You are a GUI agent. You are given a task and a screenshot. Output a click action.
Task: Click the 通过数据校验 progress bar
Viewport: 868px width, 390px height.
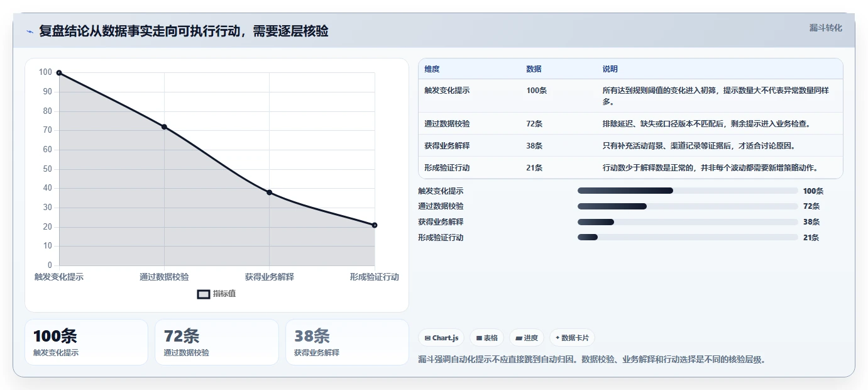[x=688, y=206]
